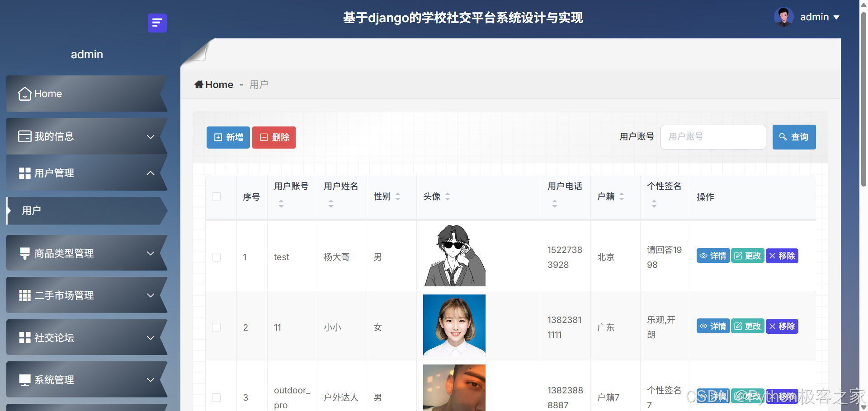Image resolution: width=868 pixels, height=411 pixels.
Task: Click 更改 for user 小小
Action: pos(748,326)
